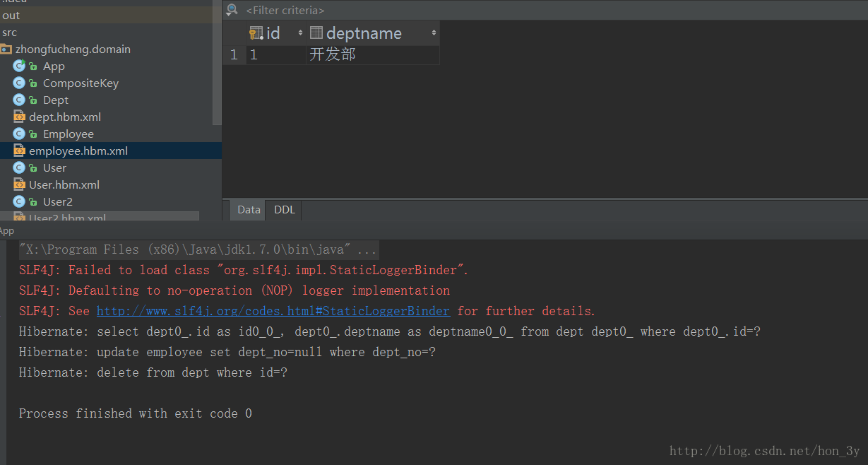Sort by the id column arrows
The image size is (868, 465).
(300, 33)
